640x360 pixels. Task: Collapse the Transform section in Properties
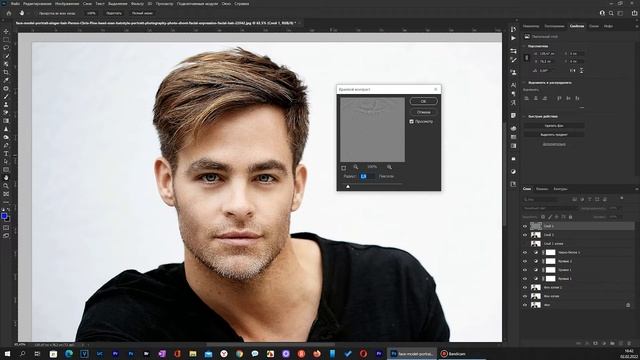[x=524, y=47]
